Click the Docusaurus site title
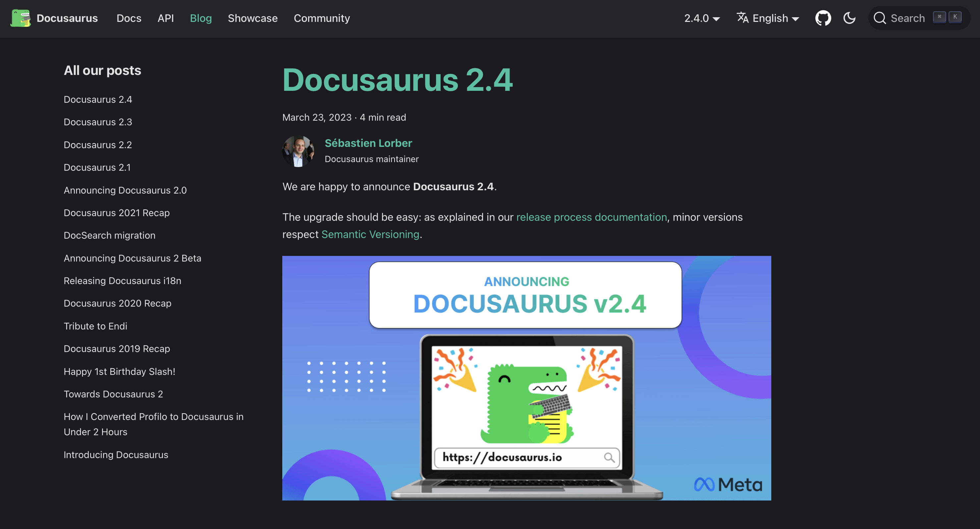 [67, 18]
